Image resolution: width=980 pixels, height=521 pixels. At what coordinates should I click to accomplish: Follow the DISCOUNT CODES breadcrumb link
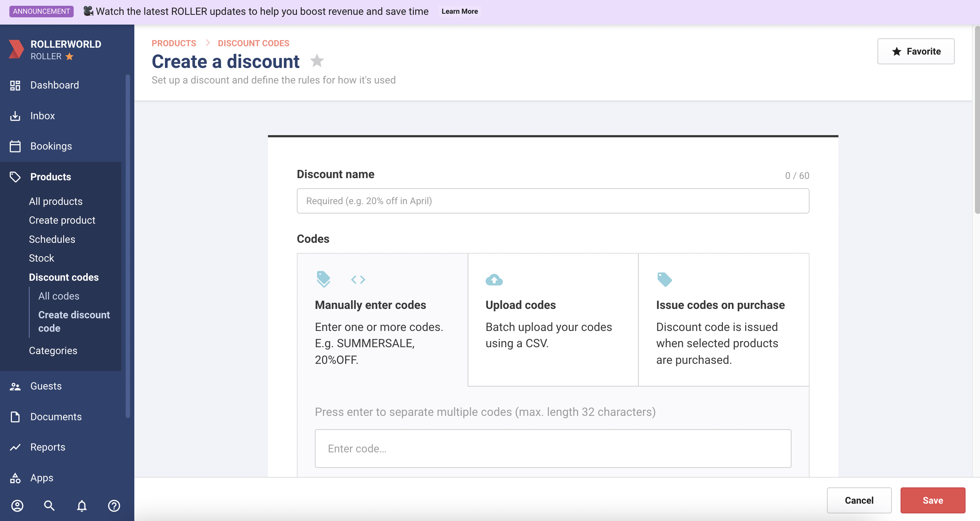pyautogui.click(x=253, y=43)
